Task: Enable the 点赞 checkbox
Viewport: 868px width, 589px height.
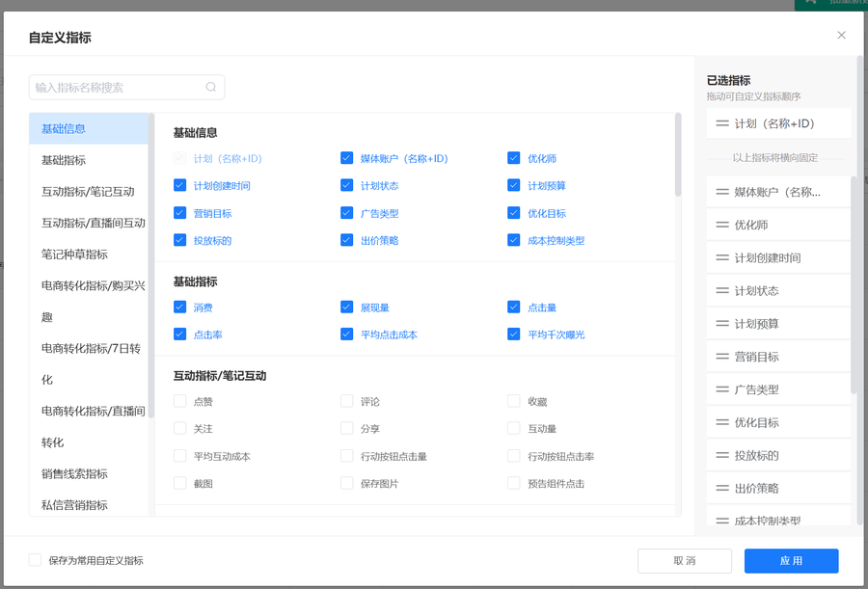Action: click(180, 401)
